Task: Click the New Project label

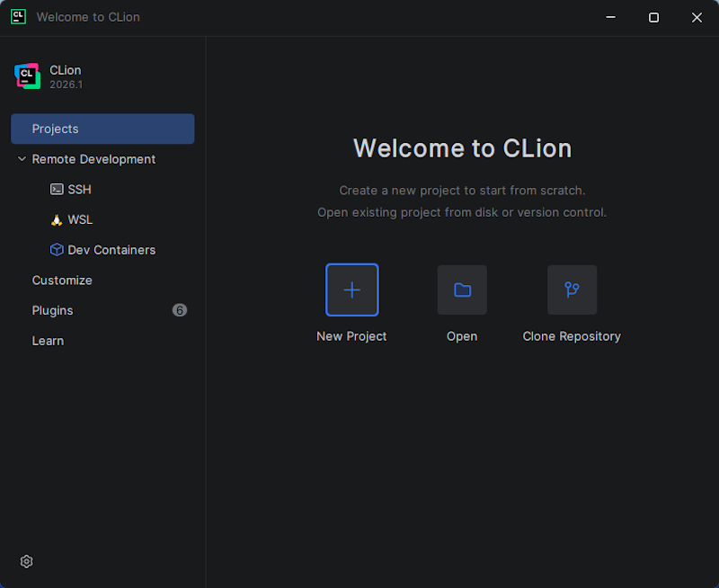Action: pos(351,336)
